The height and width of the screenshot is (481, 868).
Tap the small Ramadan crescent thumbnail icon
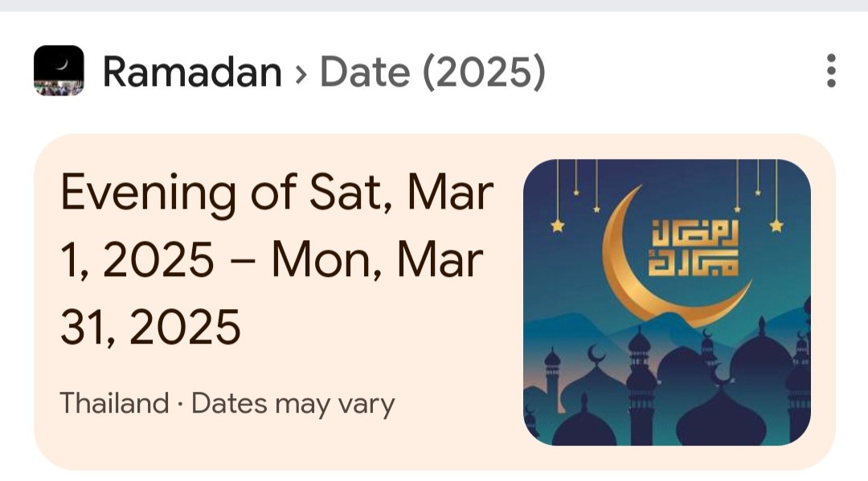(59, 71)
